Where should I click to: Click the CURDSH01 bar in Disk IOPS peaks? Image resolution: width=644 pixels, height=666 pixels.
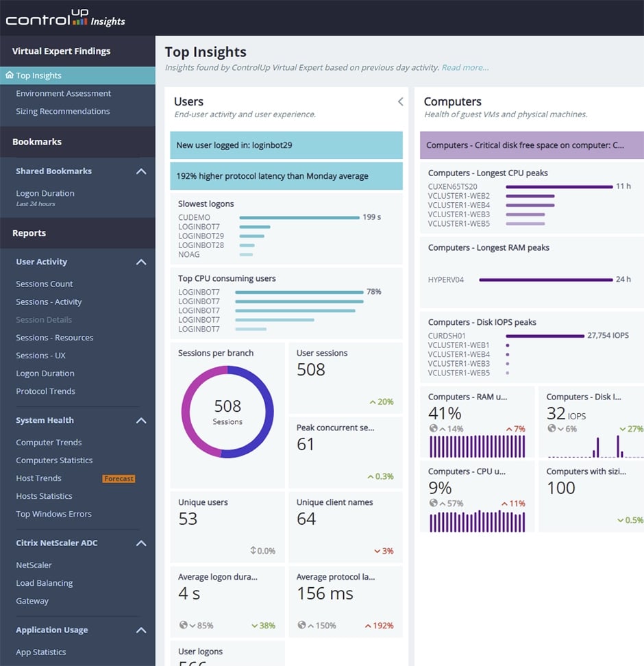click(x=545, y=336)
